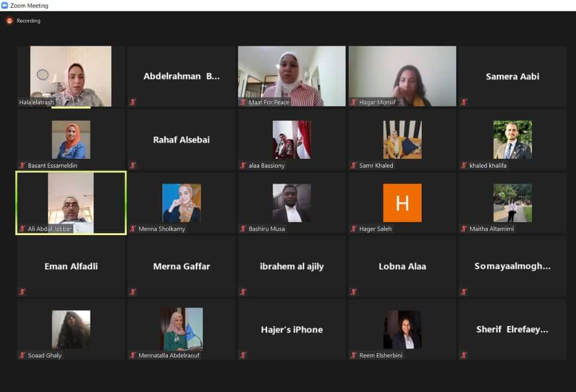Select highlighted Ali Abdul Jabbar video tile
Image resolution: width=576 pixels, height=392 pixels.
[71, 203]
